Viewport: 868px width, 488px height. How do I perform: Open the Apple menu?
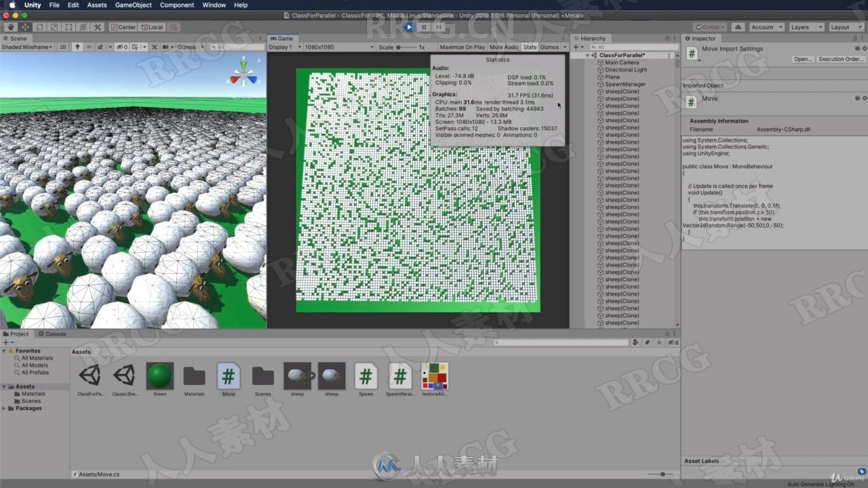tap(12, 5)
